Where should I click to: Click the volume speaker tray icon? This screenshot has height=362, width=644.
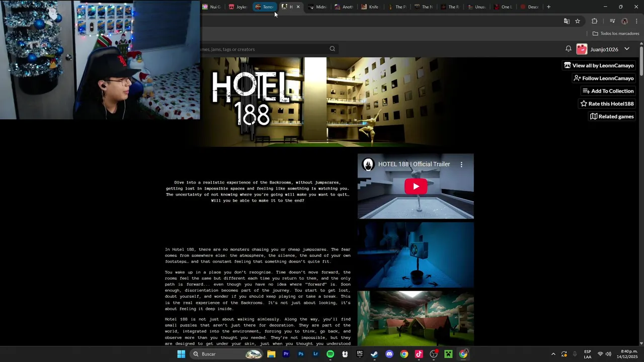(608, 354)
